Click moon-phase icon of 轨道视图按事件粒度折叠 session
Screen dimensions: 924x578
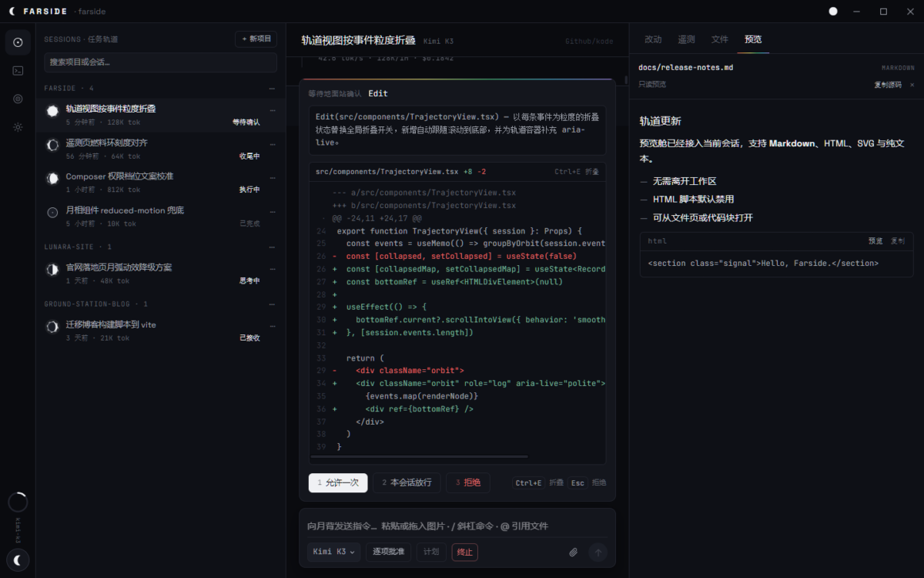pyautogui.click(x=52, y=111)
